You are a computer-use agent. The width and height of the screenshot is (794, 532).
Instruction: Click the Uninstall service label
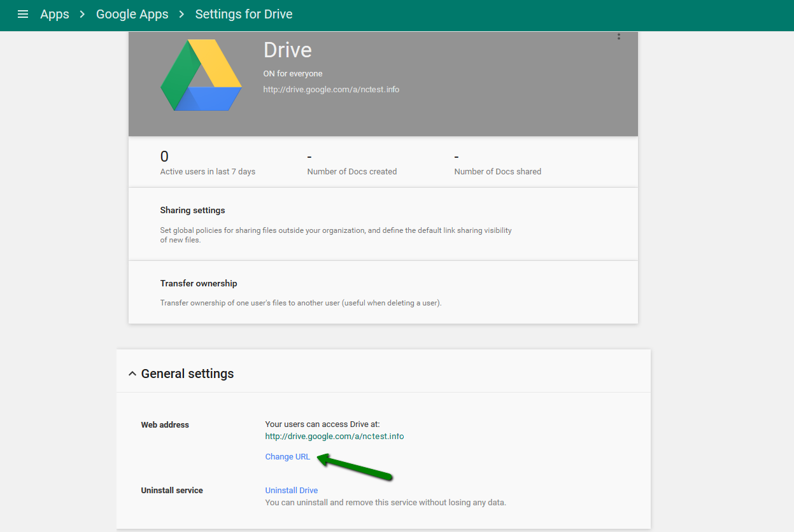pyautogui.click(x=172, y=491)
